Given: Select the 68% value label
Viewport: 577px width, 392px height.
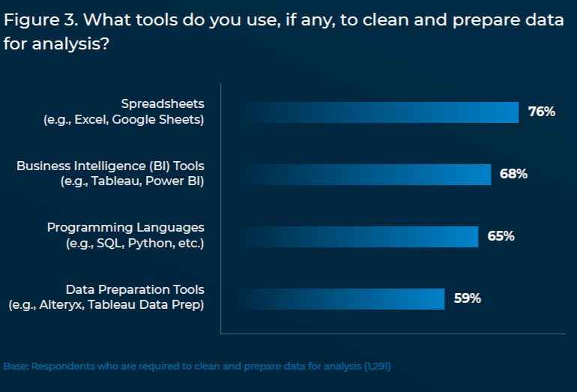Looking at the screenshot, I should [513, 174].
